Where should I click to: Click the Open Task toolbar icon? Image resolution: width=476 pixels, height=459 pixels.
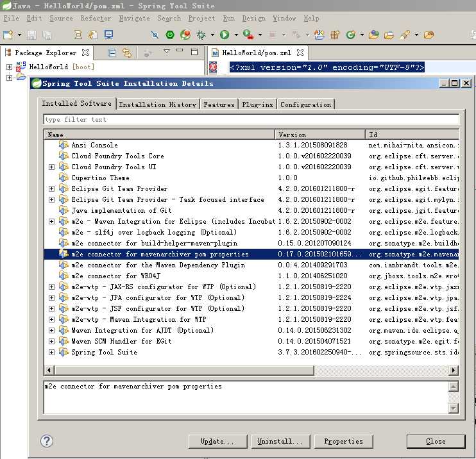[x=389, y=35]
